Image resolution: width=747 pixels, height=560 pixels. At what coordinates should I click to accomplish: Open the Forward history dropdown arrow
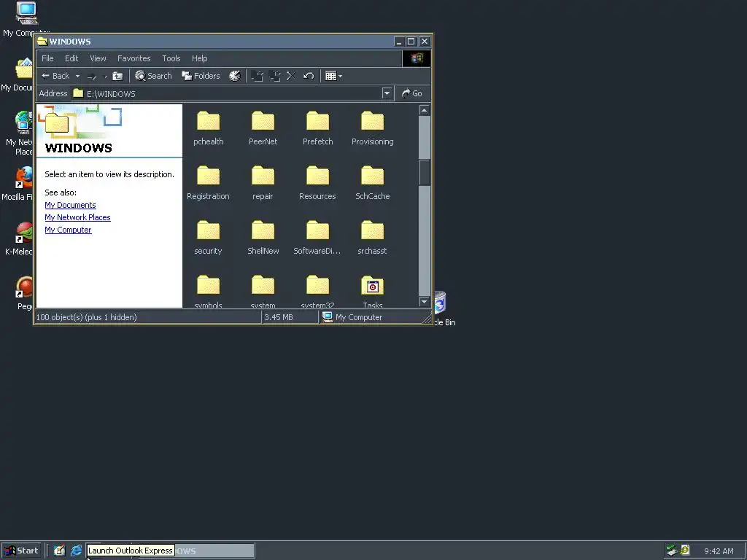(105, 76)
